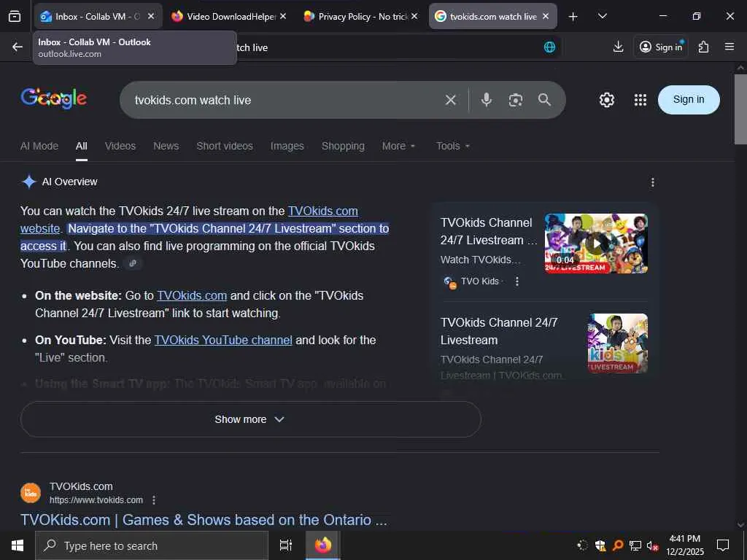Click the Windows taskbar search box
The width and height of the screenshot is (747, 560).
[152, 545]
